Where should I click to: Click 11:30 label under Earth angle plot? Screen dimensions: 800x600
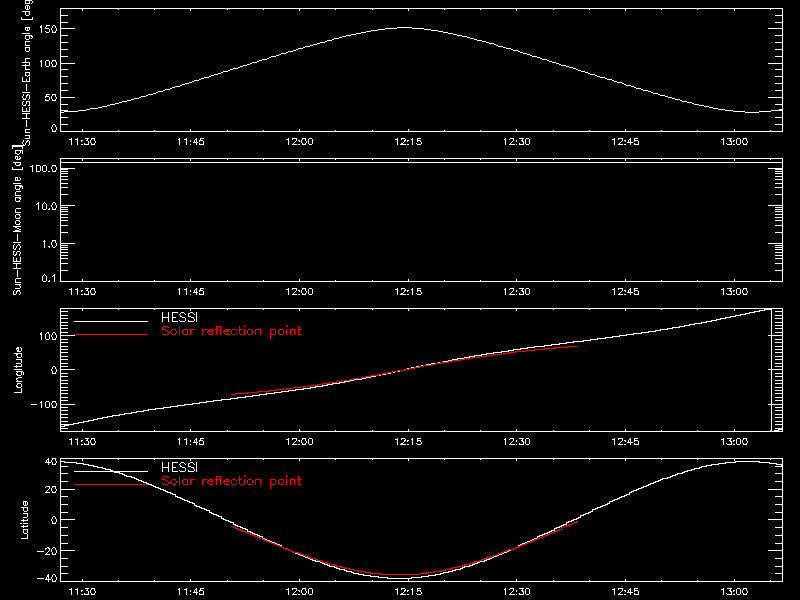[x=82, y=142]
